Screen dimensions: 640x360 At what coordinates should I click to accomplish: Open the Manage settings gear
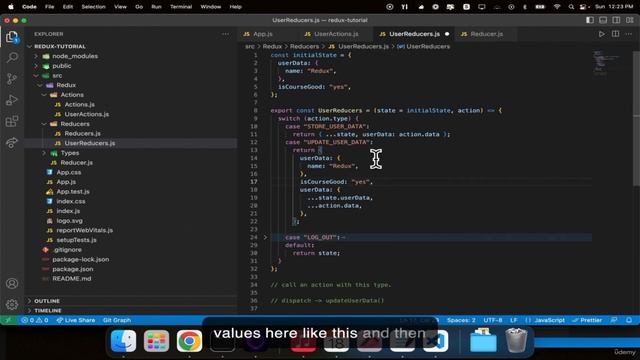(12, 304)
